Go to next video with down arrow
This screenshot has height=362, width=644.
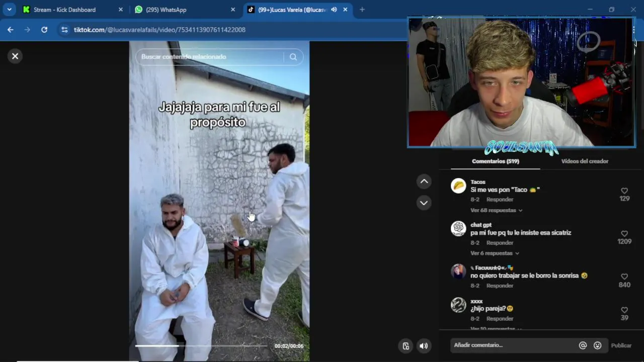[424, 203]
